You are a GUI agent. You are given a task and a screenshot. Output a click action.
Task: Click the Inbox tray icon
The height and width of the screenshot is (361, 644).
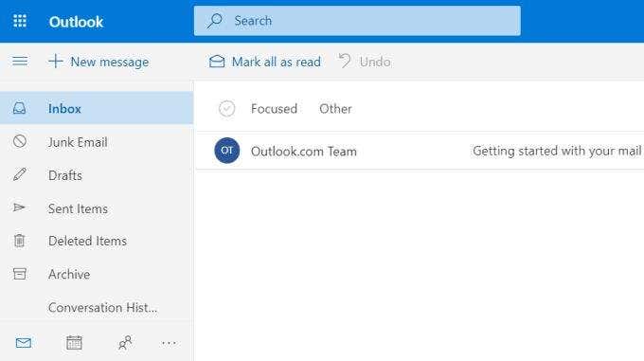[19, 108]
